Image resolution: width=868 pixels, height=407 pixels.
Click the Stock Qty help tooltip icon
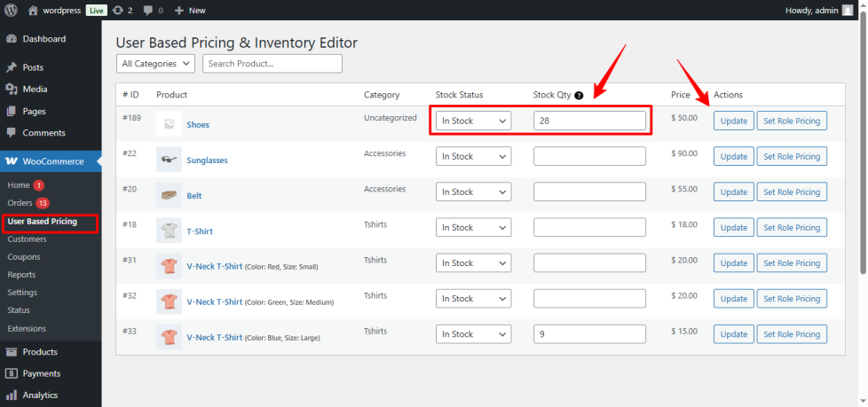tap(579, 95)
